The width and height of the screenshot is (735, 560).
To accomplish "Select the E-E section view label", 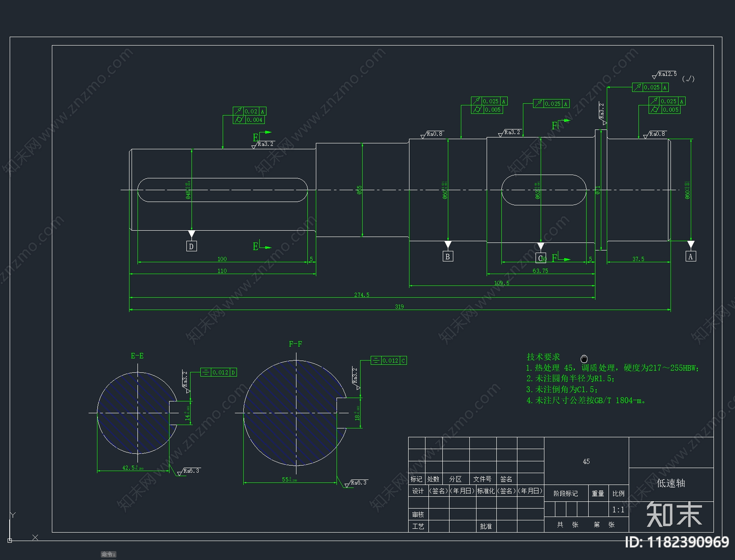I will point(137,356).
